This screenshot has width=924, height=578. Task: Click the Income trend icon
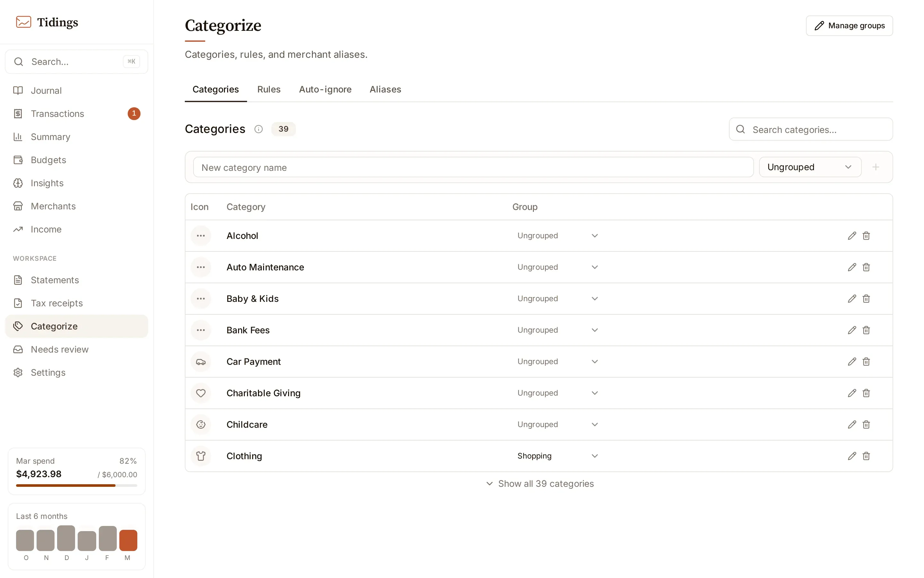coord(18,229)
